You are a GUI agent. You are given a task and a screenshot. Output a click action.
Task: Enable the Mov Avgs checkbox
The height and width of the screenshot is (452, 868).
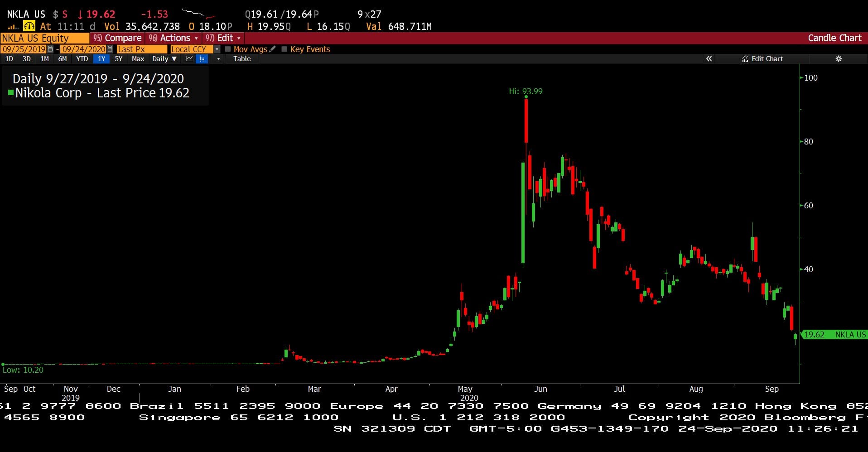point(228,49)
